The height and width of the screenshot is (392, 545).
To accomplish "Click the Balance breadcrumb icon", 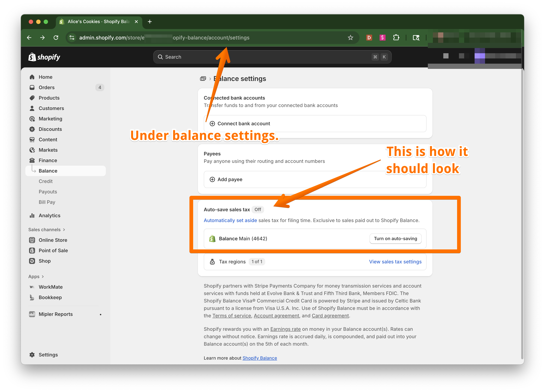I will pyautogui.click(x=203, y=79).
